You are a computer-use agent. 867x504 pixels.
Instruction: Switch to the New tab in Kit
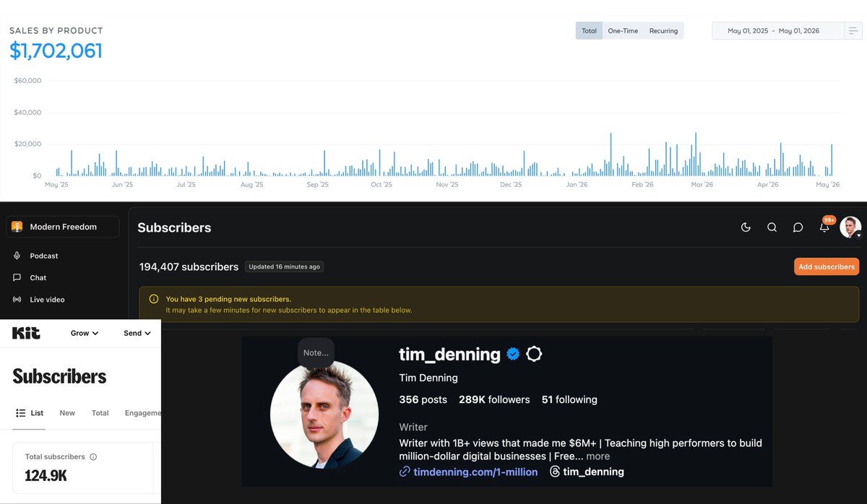click(x=67, y=413)
